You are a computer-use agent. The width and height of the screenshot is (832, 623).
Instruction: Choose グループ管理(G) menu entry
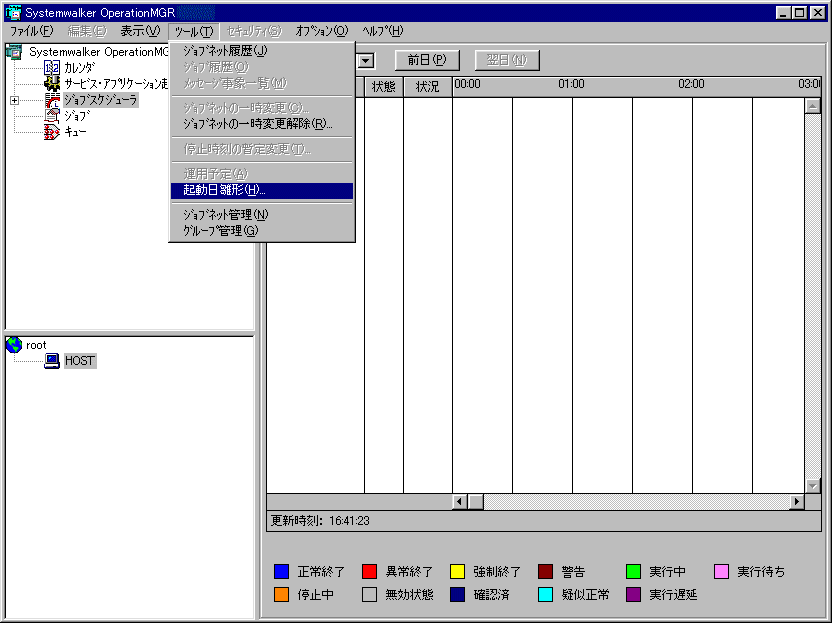coord(262,231)
